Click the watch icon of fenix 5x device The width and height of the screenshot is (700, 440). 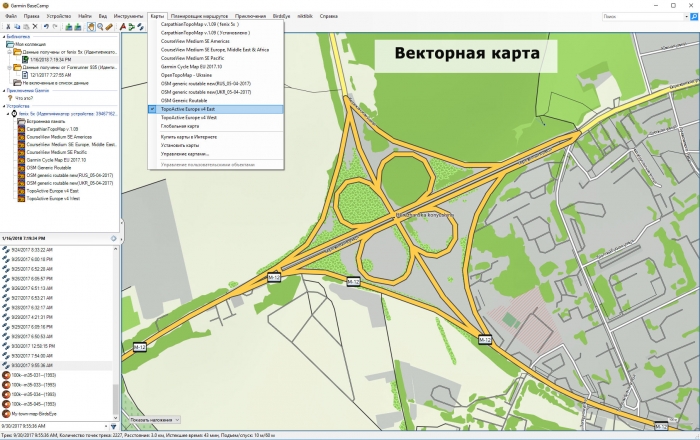click(14, 114)
